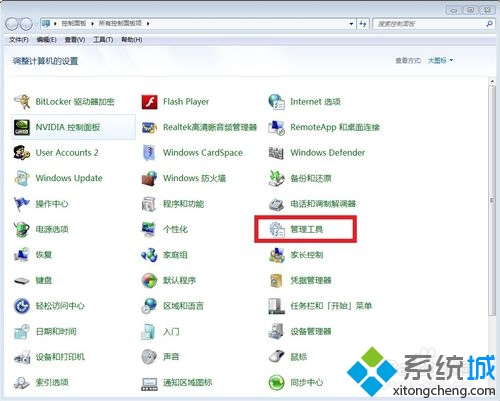Open BitLocker drive encryption icon
This screenshot has height=401, width=500.
(22, 102)
